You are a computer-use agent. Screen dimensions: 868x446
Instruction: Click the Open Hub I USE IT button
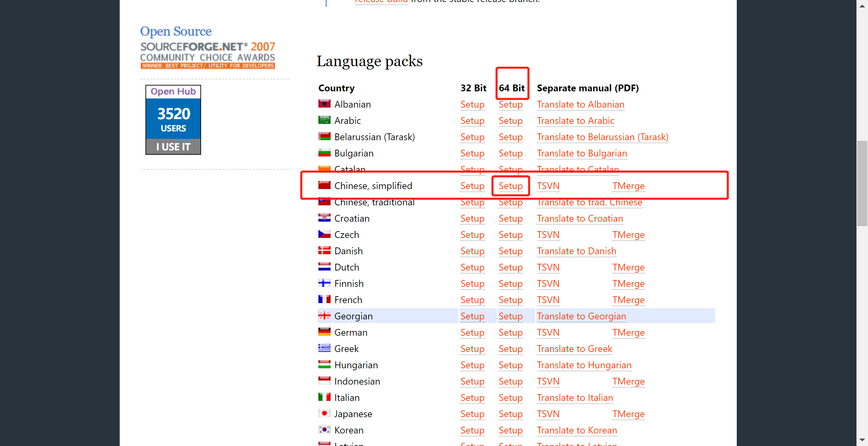coord(173,147)
